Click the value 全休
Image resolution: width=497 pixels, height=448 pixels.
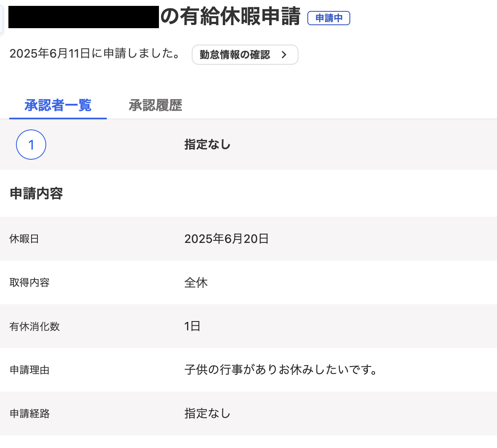(196, 282)
